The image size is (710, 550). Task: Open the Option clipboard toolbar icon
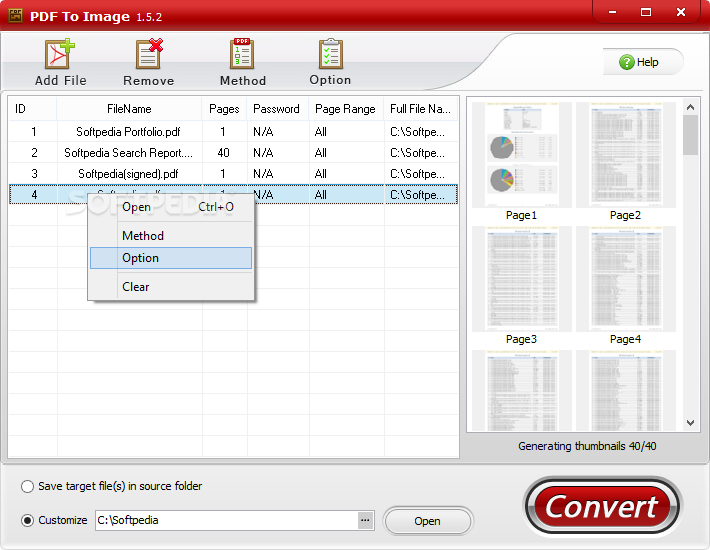(331, 54)
